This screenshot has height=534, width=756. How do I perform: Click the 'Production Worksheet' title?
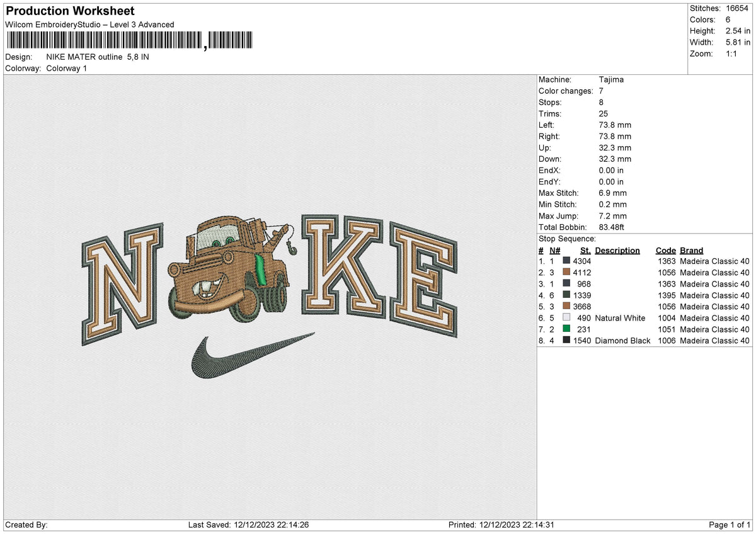69,11
